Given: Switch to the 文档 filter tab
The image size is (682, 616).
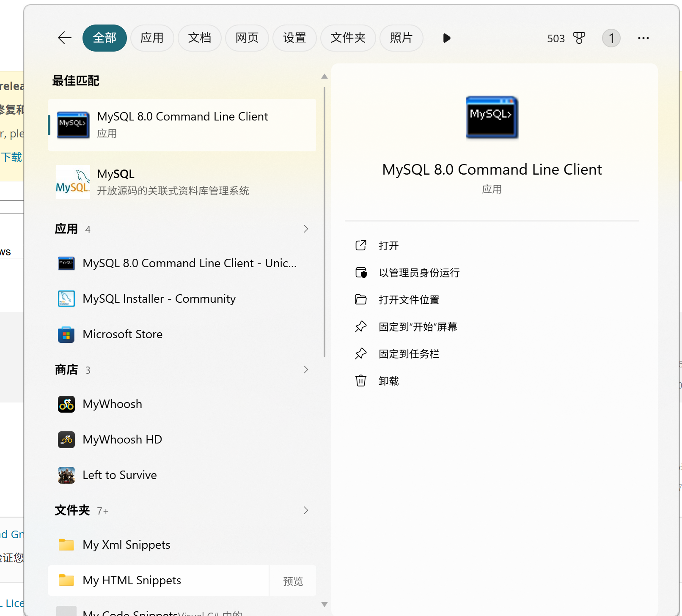Looking at the screenshot, I should tap(200, 38).
